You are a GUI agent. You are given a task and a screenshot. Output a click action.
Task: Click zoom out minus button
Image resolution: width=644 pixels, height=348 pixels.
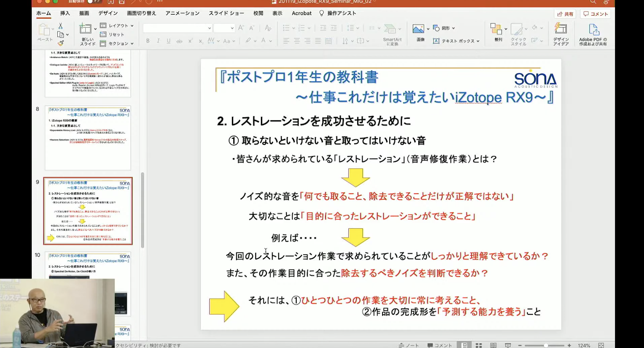(x=520, y=345)
